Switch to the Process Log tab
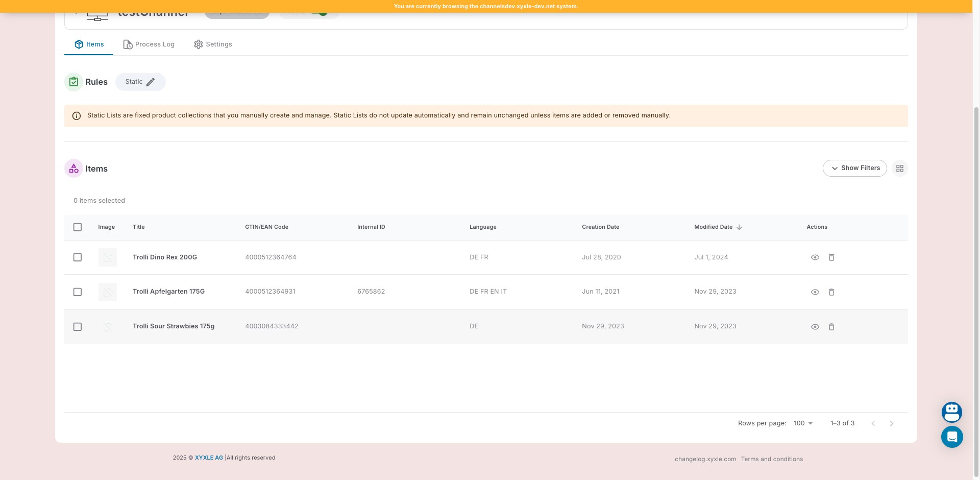The width and height of the screenshot is (980, 480). click(x=149, y=44)
